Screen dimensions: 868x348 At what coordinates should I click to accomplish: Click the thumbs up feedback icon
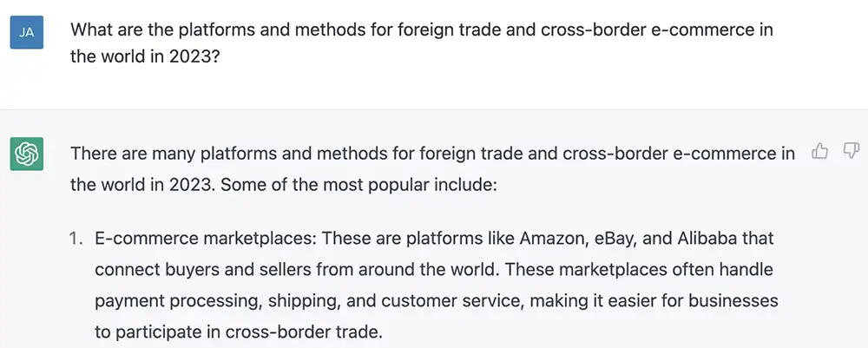[x=819, y=151]
